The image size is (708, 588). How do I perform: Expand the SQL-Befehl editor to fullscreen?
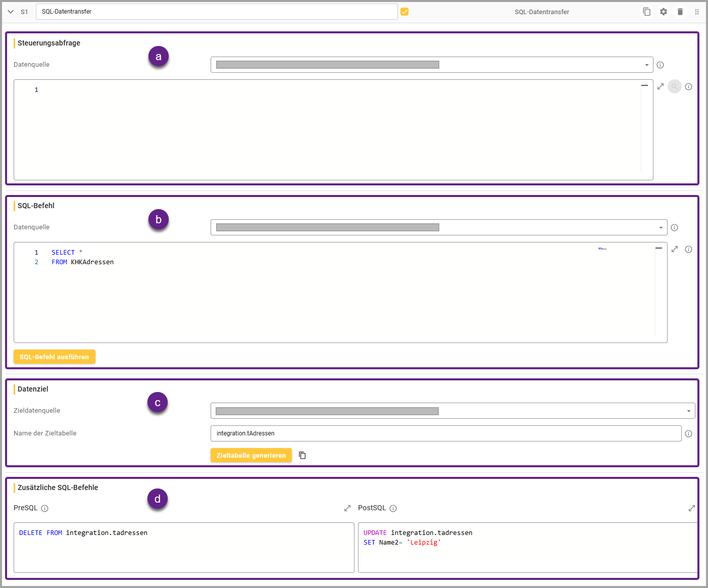(675, 249)
